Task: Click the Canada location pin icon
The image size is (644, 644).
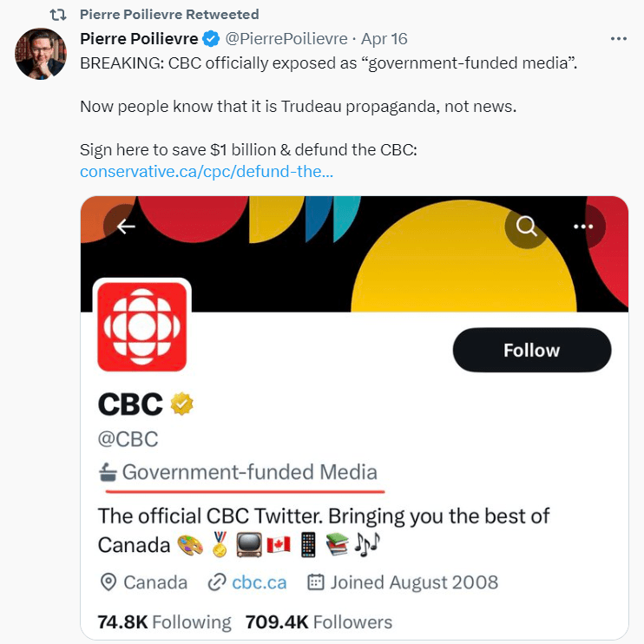Action: pos(108,582)
